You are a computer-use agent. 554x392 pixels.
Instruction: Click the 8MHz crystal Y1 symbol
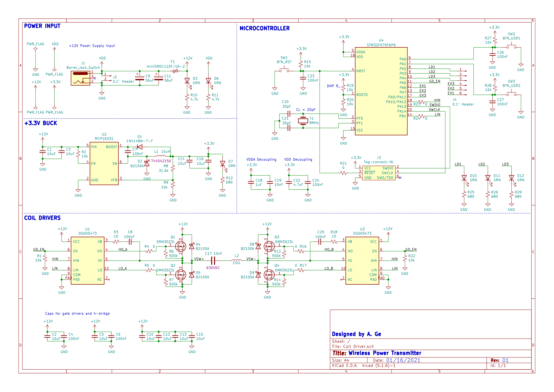303,121
